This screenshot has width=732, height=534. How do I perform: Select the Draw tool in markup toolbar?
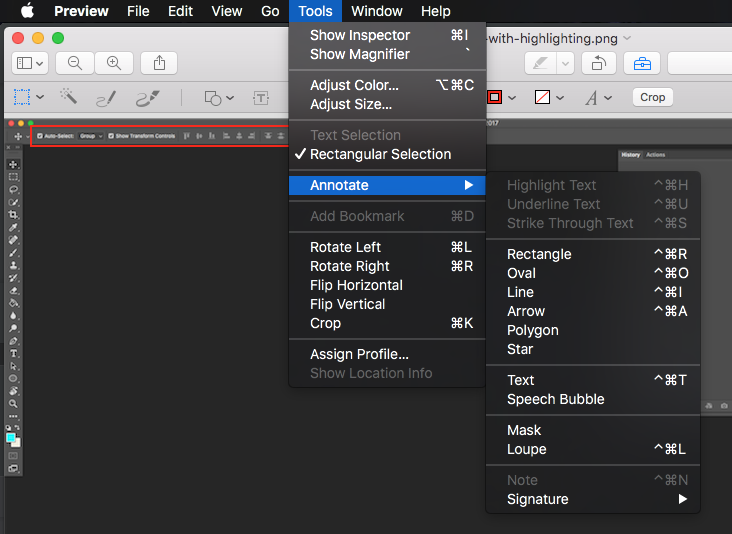[148, 98]
